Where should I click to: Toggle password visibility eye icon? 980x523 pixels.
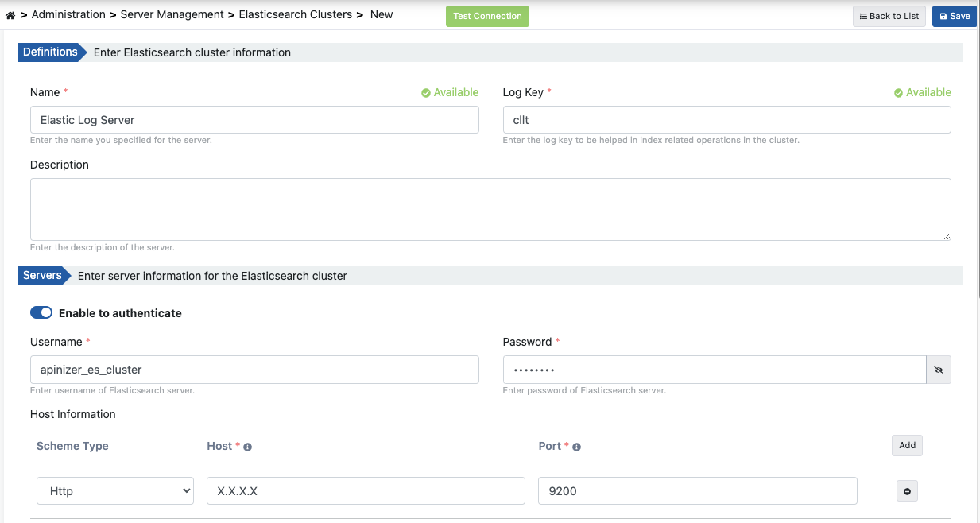(939, 370)
